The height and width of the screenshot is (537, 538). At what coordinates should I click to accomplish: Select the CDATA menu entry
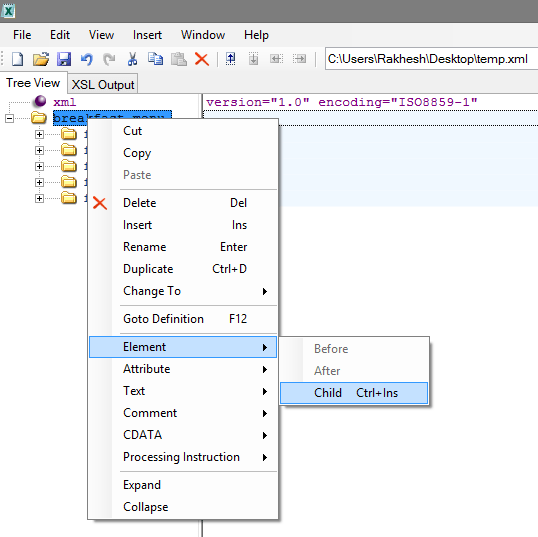click(x=183, y=435)
